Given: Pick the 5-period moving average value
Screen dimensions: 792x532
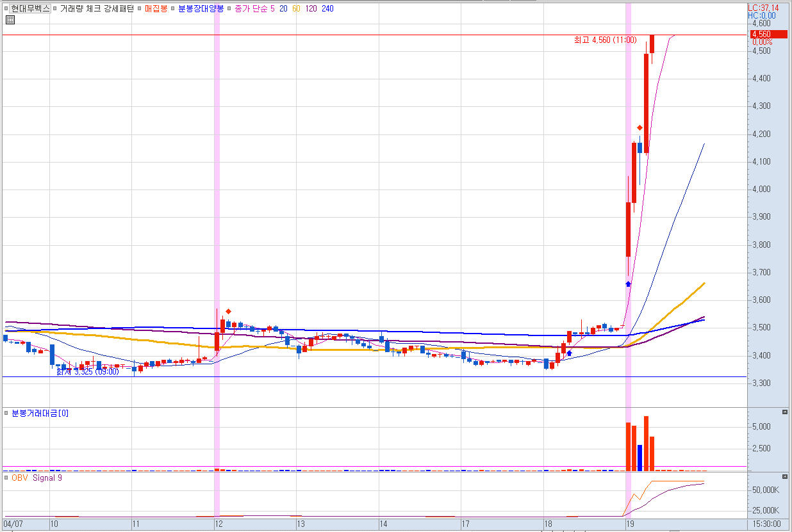Looking at the screenshot, I should 272,8.
